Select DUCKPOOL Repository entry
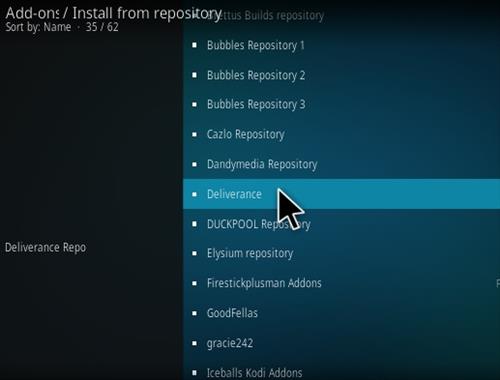 tap(341, 224)
